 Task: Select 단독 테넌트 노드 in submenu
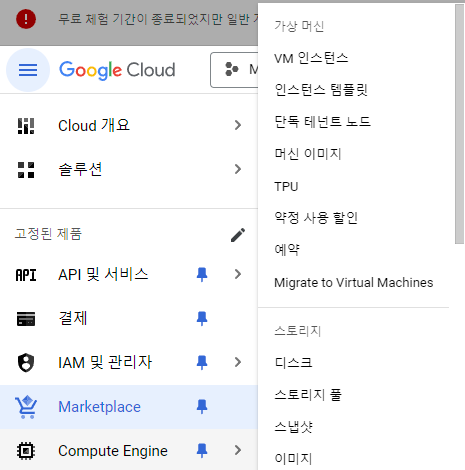(322, 121)
